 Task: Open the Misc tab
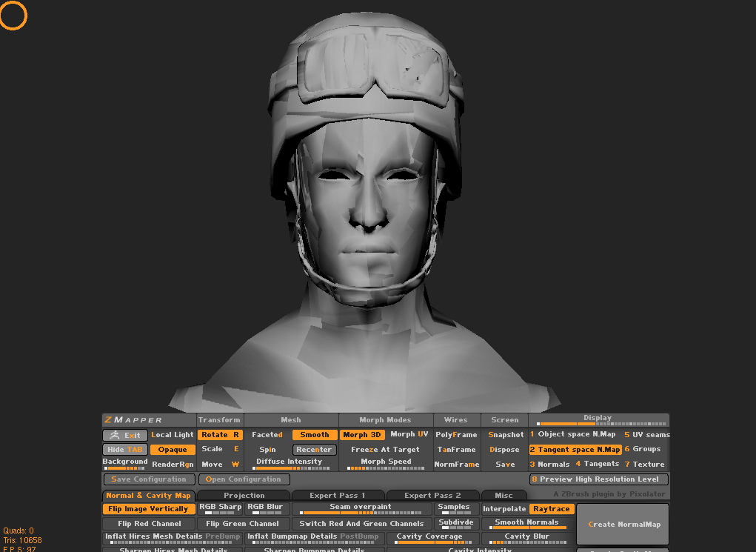coord(504,495)
